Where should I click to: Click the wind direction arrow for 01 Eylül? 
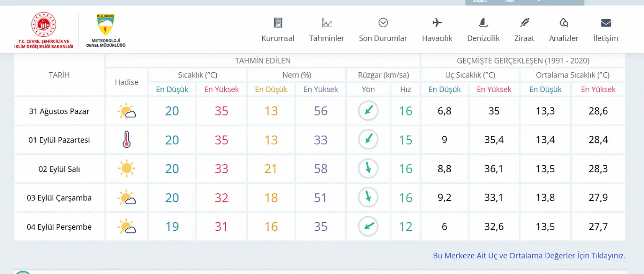tap(368, 139)
